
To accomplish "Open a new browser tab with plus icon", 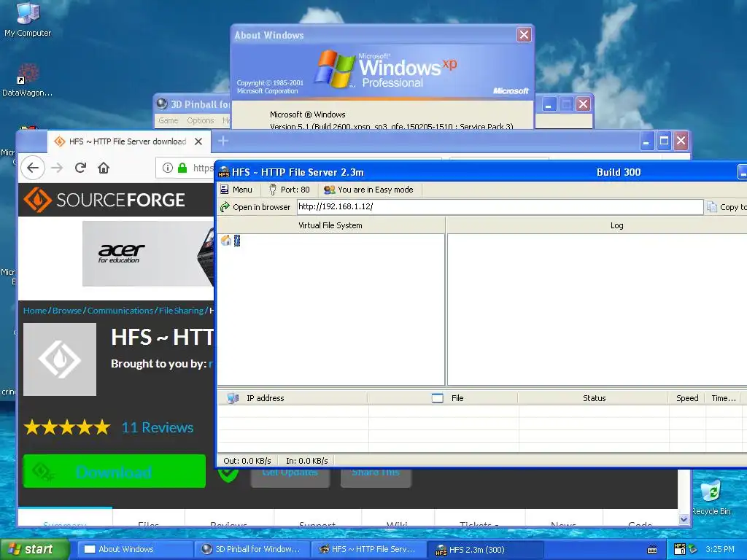I will point(223,141).
